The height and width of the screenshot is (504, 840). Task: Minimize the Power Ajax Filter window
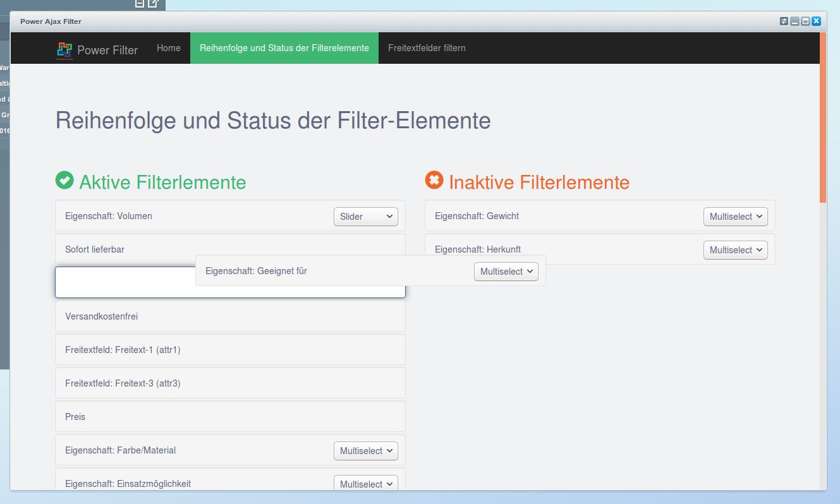[x=795, y=21]
